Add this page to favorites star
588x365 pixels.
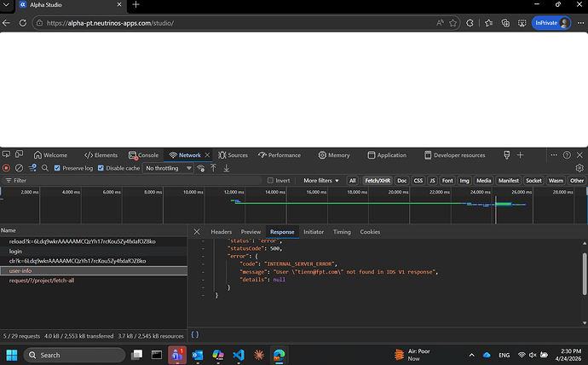(453, 23)
